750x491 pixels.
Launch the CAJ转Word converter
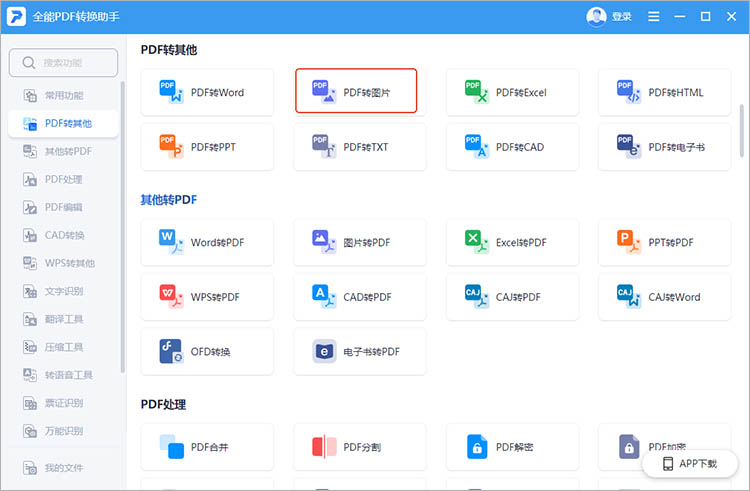664,297
